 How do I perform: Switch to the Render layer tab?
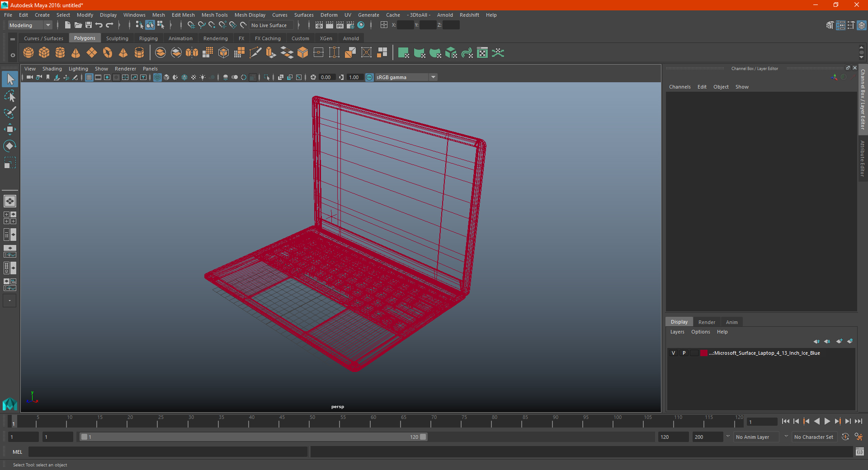click(707, 322)
